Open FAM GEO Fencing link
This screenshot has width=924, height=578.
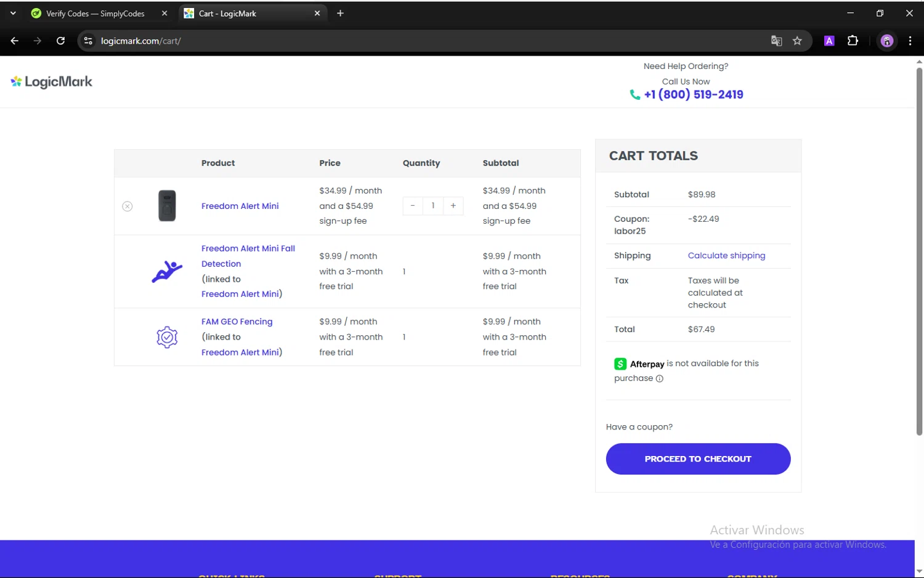pyautogui.click(x=237, y=322)
